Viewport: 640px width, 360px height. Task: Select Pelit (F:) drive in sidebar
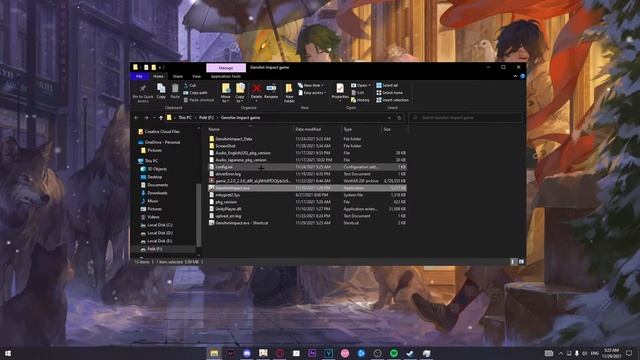[x=151, y=249]
